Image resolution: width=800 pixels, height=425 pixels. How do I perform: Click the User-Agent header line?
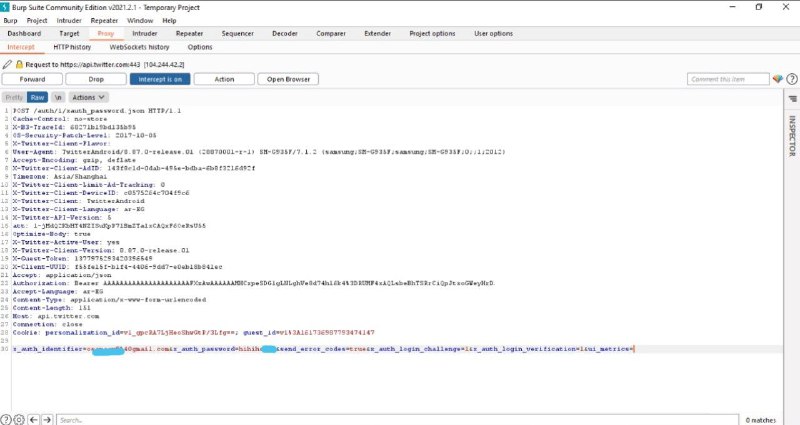(x=259, y=152)
